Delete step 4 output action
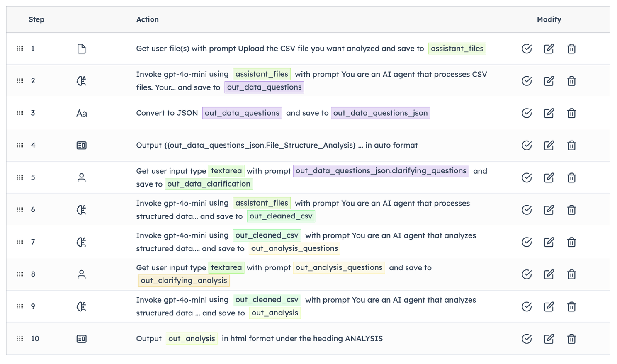This screenshot has height=364, width=617. pos(571,146)
